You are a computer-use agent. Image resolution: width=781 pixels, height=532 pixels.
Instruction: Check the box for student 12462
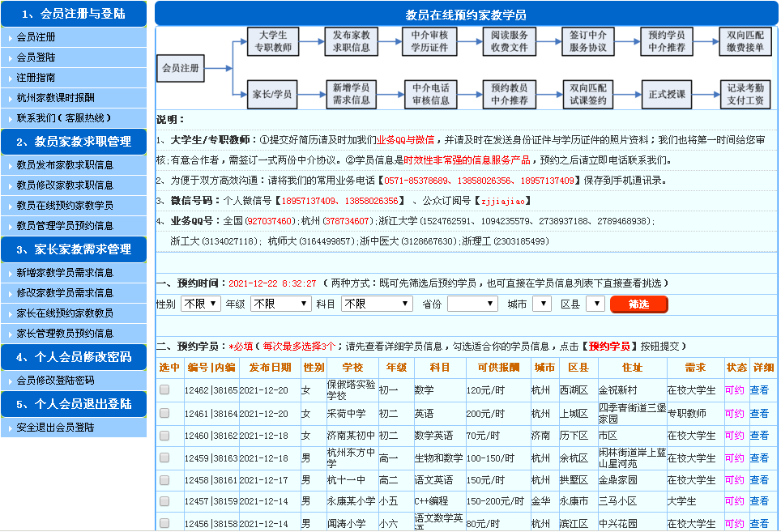pos(164,390)
